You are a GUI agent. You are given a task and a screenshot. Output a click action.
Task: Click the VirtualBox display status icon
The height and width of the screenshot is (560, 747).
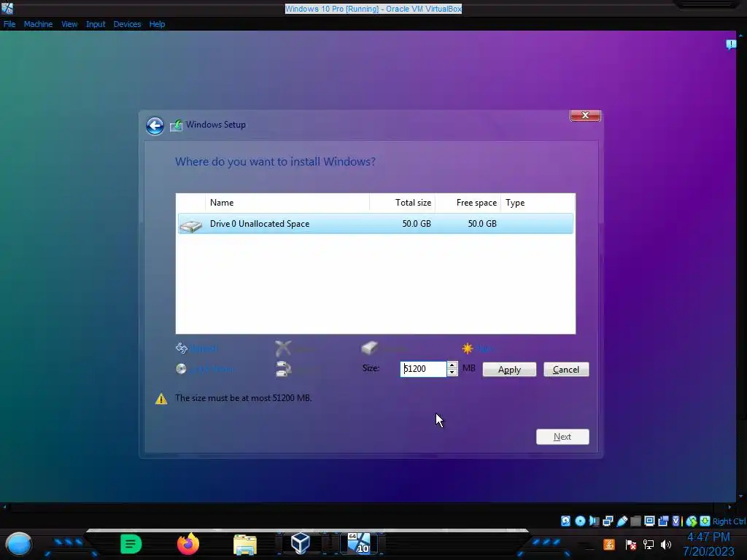pyautogui.click(x=649, y=521)
